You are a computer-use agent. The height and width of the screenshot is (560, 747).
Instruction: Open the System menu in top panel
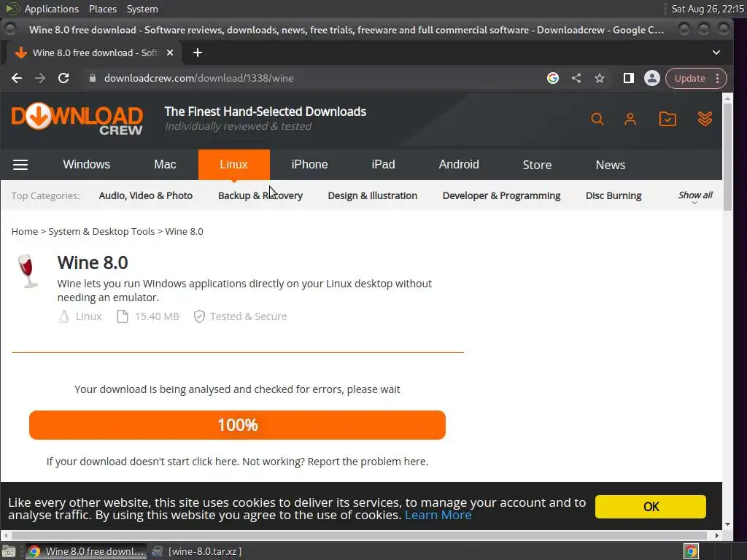point(142,9)
